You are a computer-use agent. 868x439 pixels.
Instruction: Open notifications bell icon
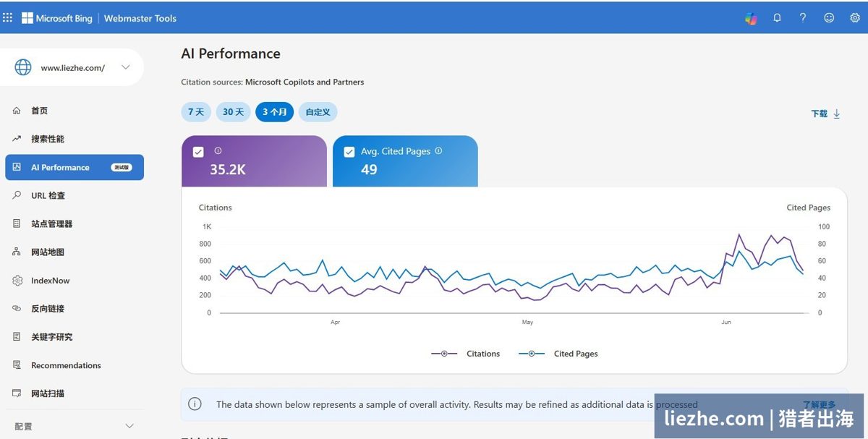(777, 18)
